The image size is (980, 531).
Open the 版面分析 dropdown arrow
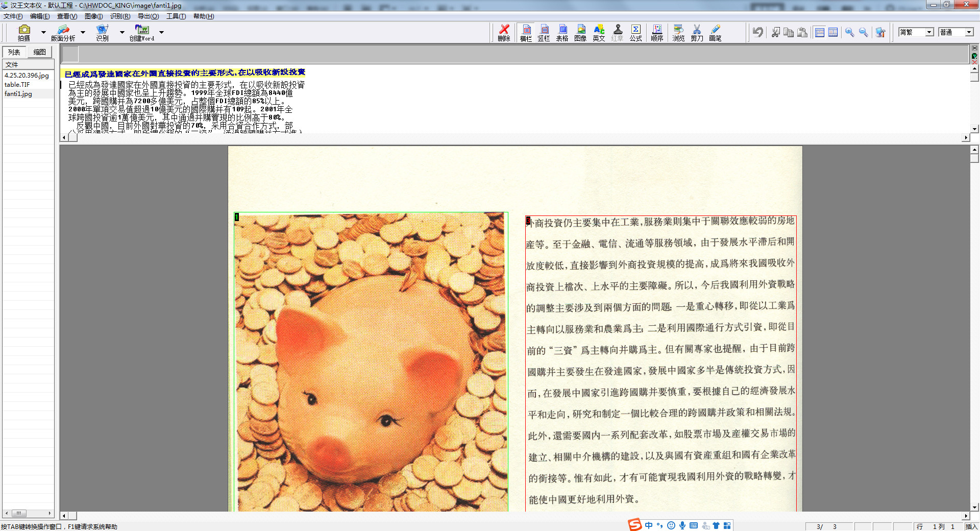pyautogui.click(x=83, y=32)
